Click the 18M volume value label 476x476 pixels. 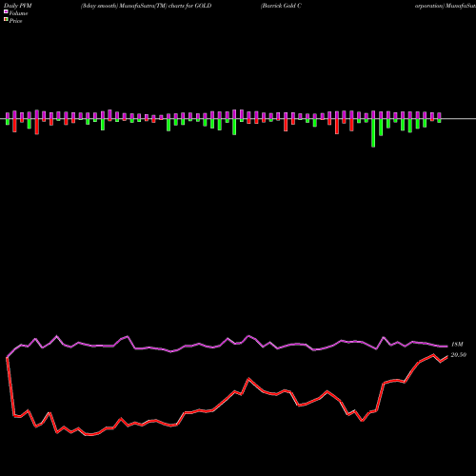(x=457, y=345)
